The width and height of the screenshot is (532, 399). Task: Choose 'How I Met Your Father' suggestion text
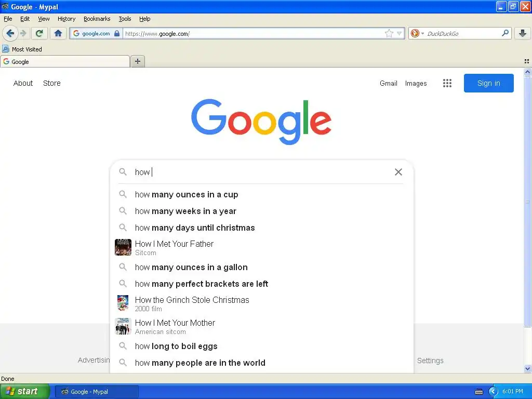tap(174, 244)
